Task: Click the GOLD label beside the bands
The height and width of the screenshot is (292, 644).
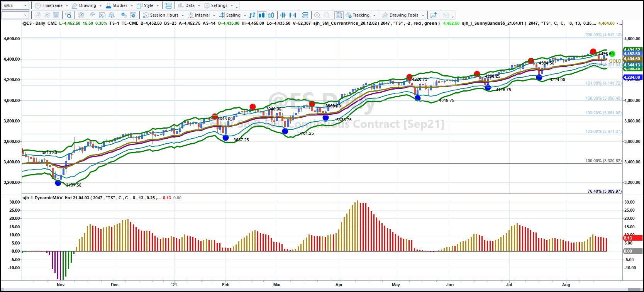Action: pos(615,61)
